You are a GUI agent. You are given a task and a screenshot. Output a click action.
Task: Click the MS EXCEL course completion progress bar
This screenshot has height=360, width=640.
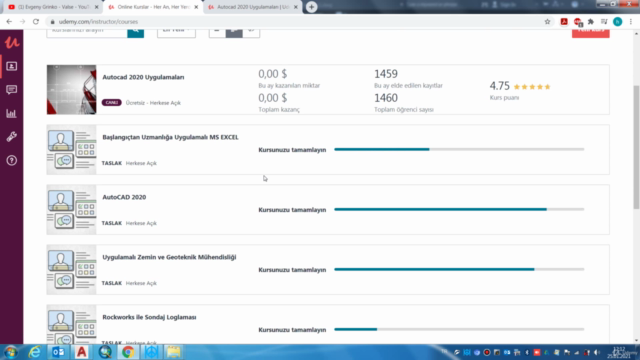pos(459,149)
